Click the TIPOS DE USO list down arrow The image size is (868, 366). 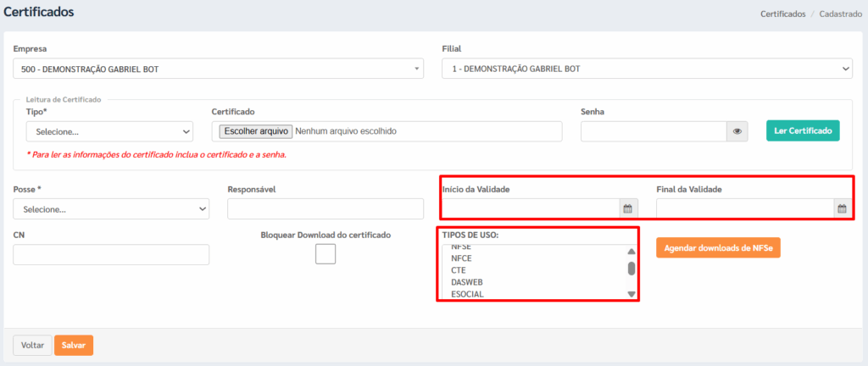tap(631, 294)
